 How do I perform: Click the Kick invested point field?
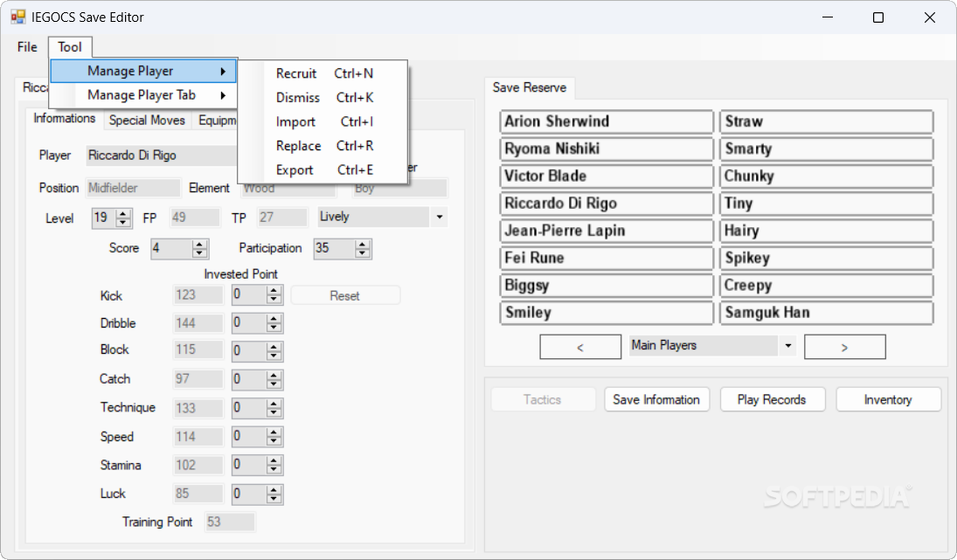(x=249, y=295)
